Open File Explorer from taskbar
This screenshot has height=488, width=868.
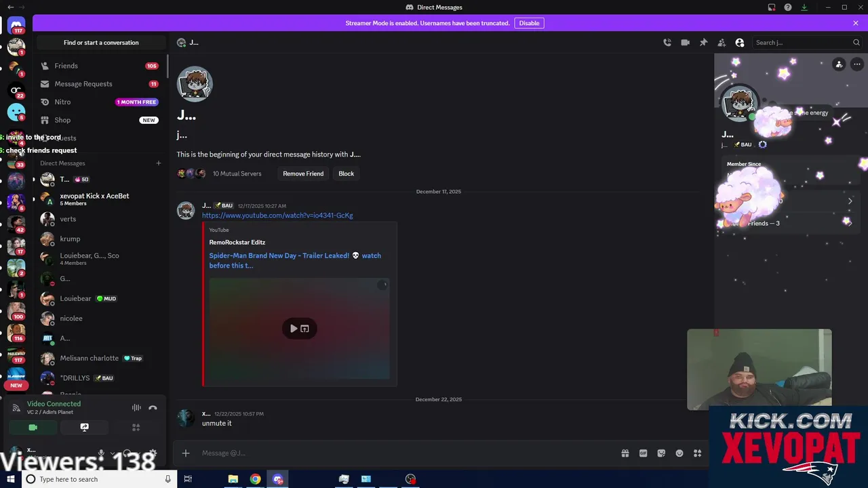(233, 479)
